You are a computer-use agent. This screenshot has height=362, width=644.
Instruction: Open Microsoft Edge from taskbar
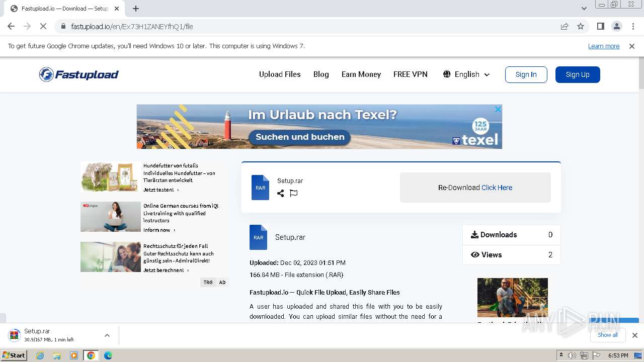pos(108,355)
